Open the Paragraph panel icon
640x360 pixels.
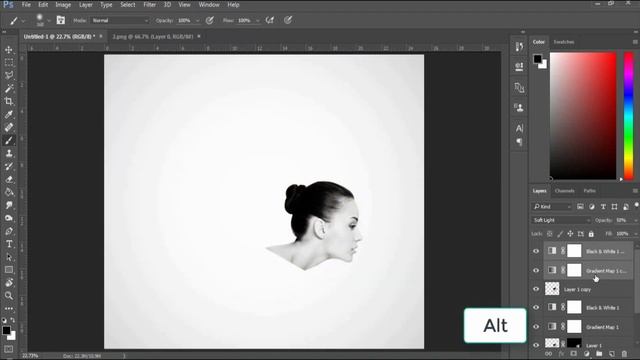click(519, 142)
